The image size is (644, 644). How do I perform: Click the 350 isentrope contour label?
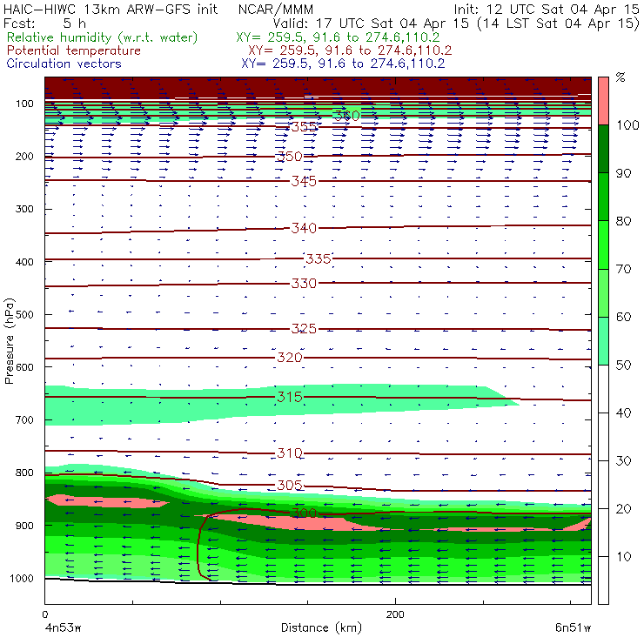(x=290, y=157)
